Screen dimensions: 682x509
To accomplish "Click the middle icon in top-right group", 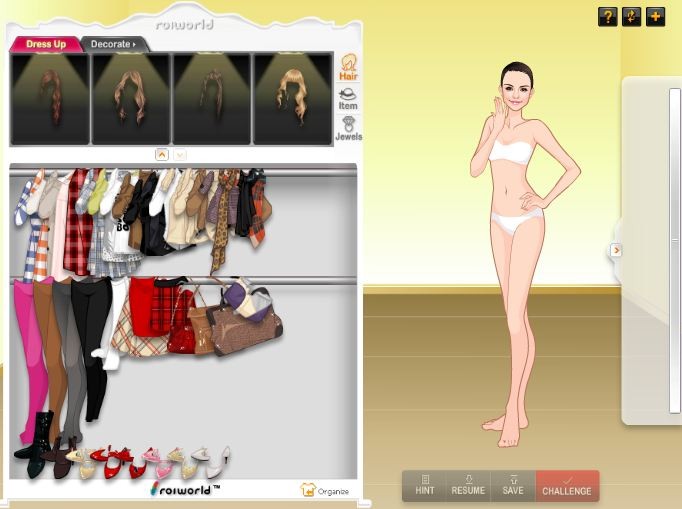I will coord(631,16).
